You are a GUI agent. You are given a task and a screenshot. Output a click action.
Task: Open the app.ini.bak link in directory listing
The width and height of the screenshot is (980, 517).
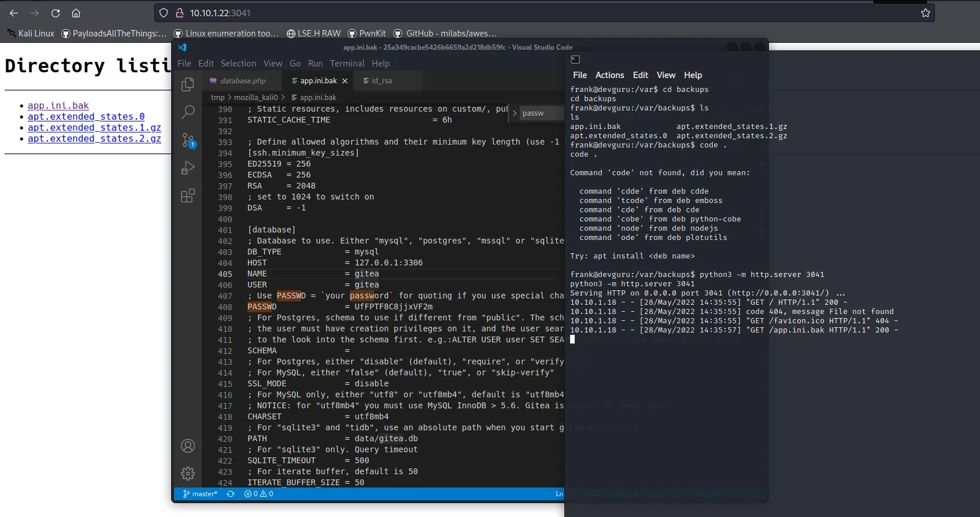pos(58,105)
